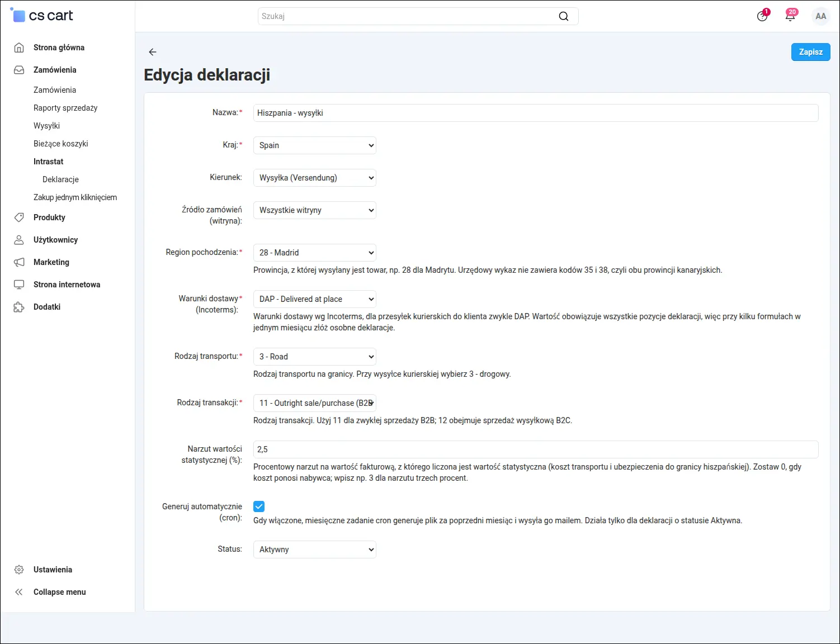840x644 pixels.
Task: Click the CS-Cart logo
Action: point(42,16)
